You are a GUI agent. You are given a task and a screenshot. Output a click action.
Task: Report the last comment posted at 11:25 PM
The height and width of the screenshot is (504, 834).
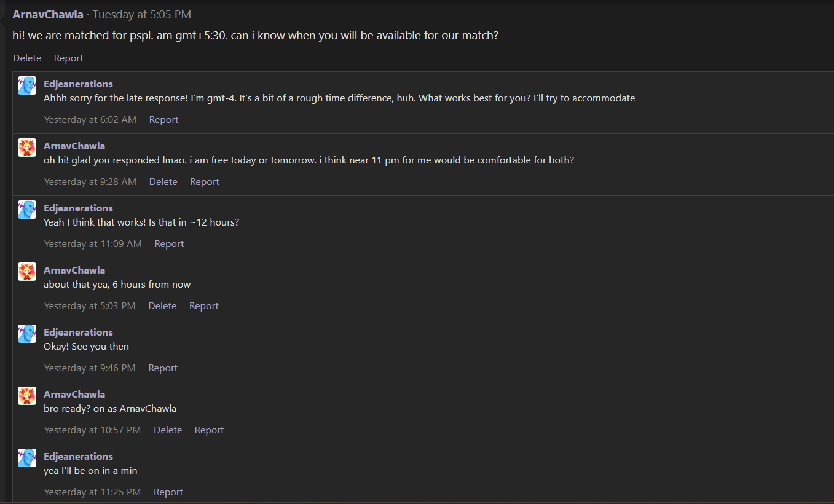[168, 492]
